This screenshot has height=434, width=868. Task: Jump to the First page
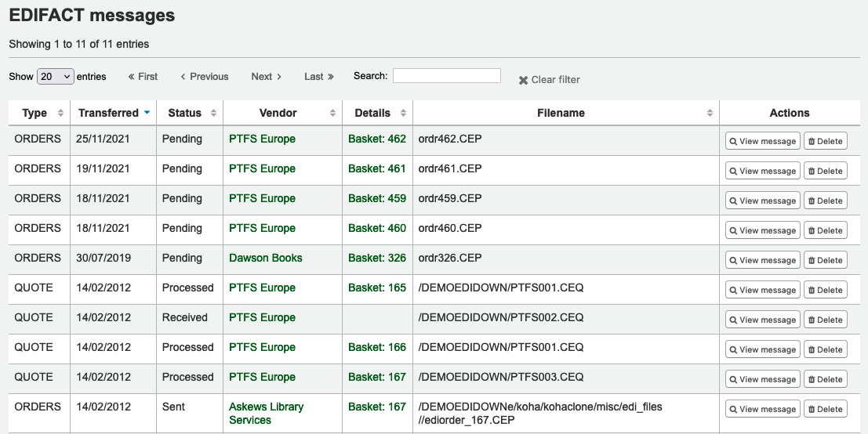pos(143,77)
